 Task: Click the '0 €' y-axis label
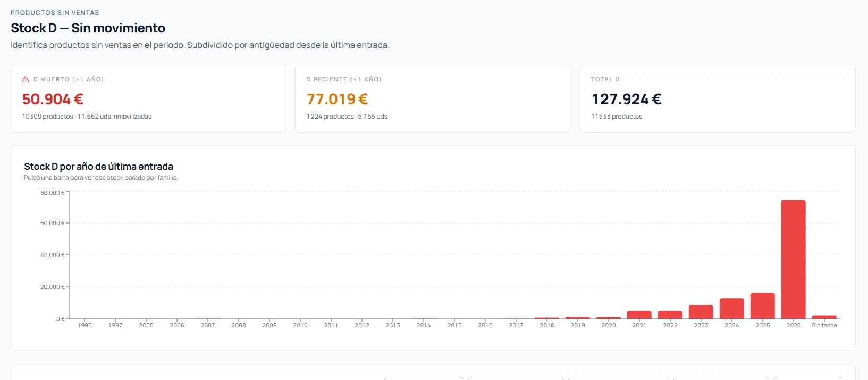60,319
